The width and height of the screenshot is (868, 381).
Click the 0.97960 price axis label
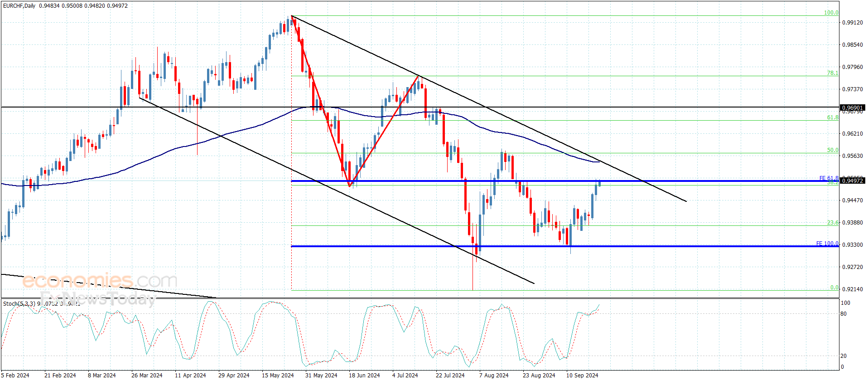click(x=853, y=67)
